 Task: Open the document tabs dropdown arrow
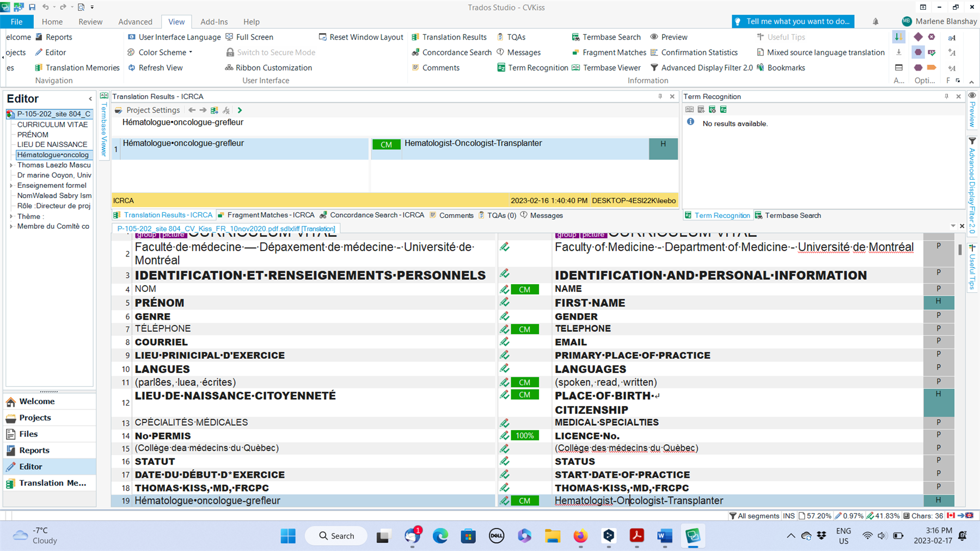pos(953,226)
